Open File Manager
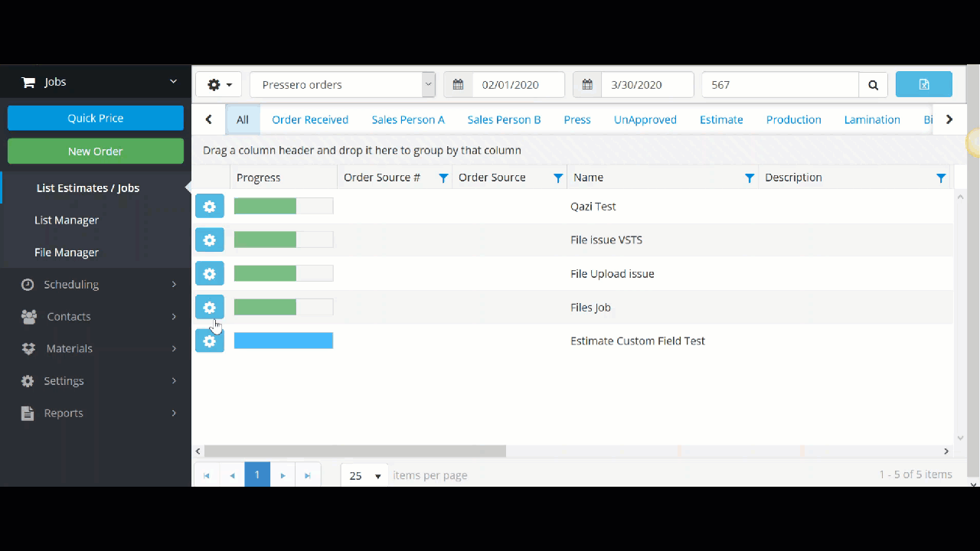The image size is (980, 551). click(x=67, y=253)
